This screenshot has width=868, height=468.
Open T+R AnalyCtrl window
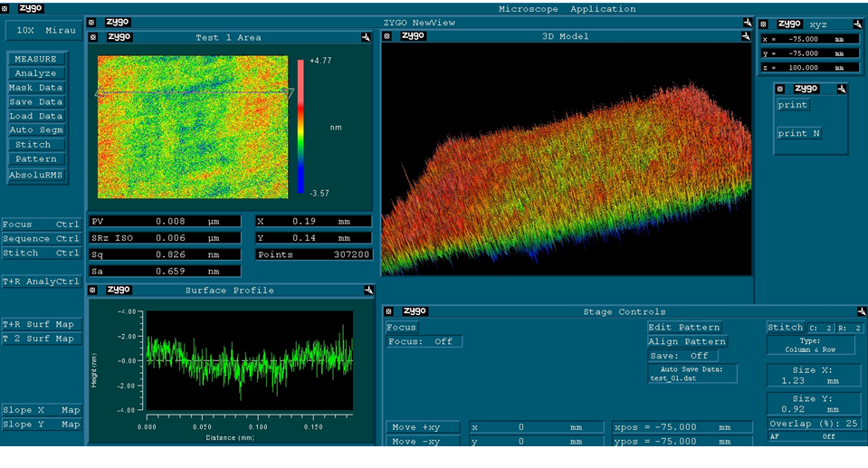click(x=42, y=282)
